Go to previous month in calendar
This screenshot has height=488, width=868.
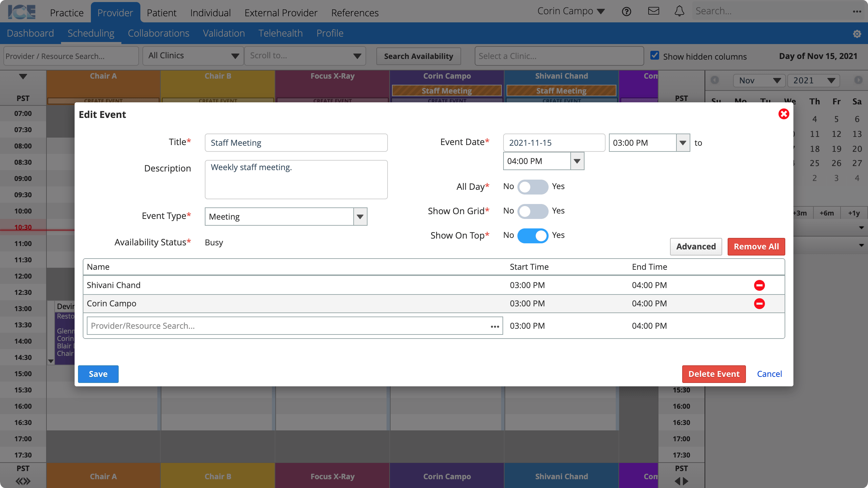pos(715,80)
